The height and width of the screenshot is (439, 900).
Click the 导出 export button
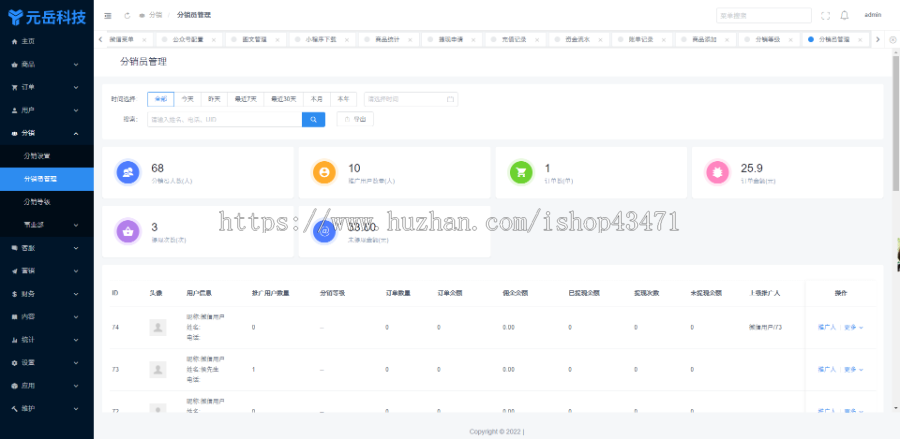pos(355,119)
